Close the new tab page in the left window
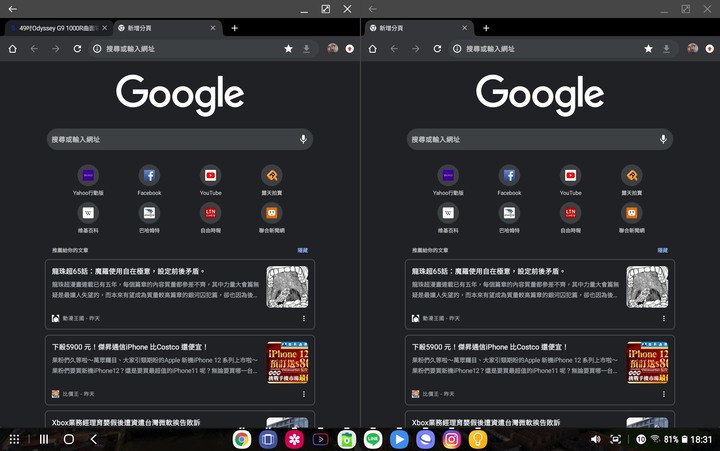This screenshot has height=451, width=720. [213, 28]
